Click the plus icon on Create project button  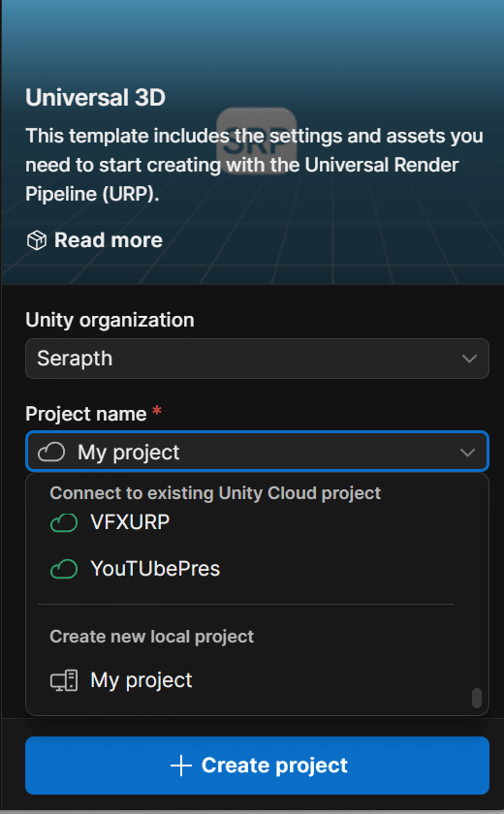[181, 766]
